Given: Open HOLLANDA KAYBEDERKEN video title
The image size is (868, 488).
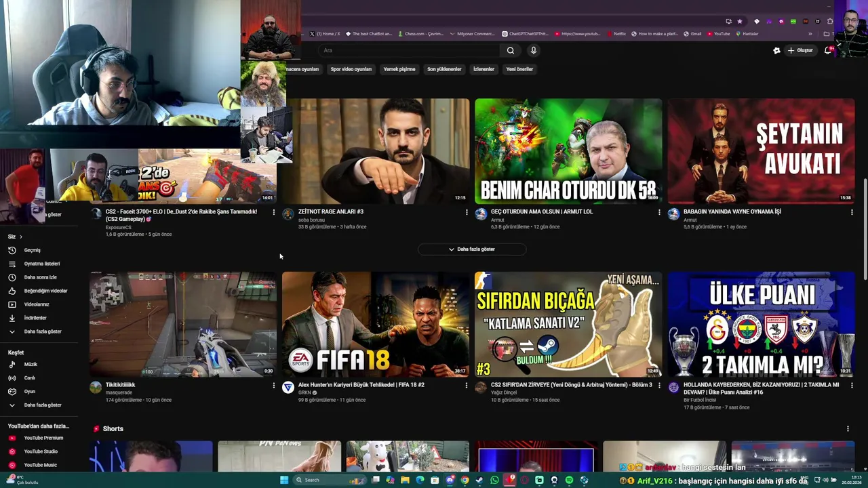Looking at the screenshot, I should tap(761, 388).
